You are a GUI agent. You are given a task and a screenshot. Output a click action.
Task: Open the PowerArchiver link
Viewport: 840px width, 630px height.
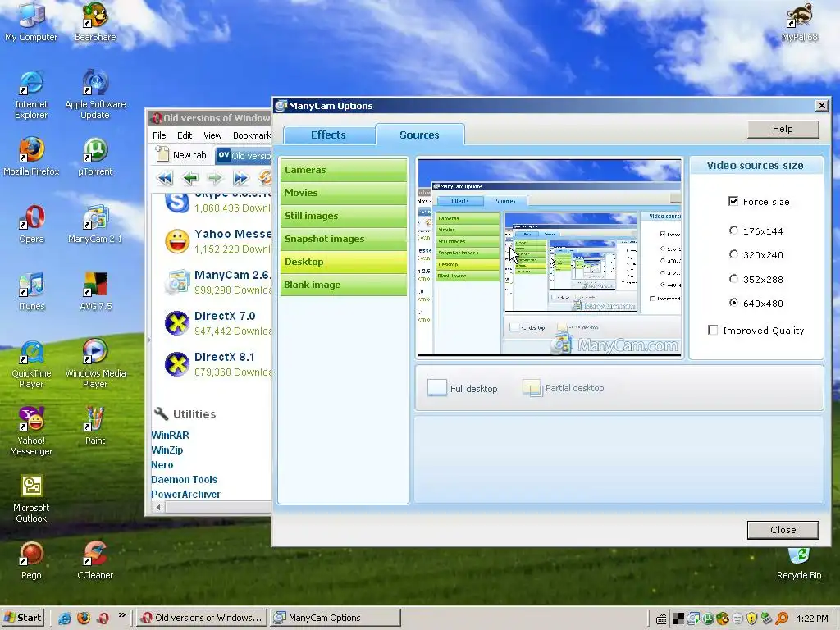(x=186, y=494)
